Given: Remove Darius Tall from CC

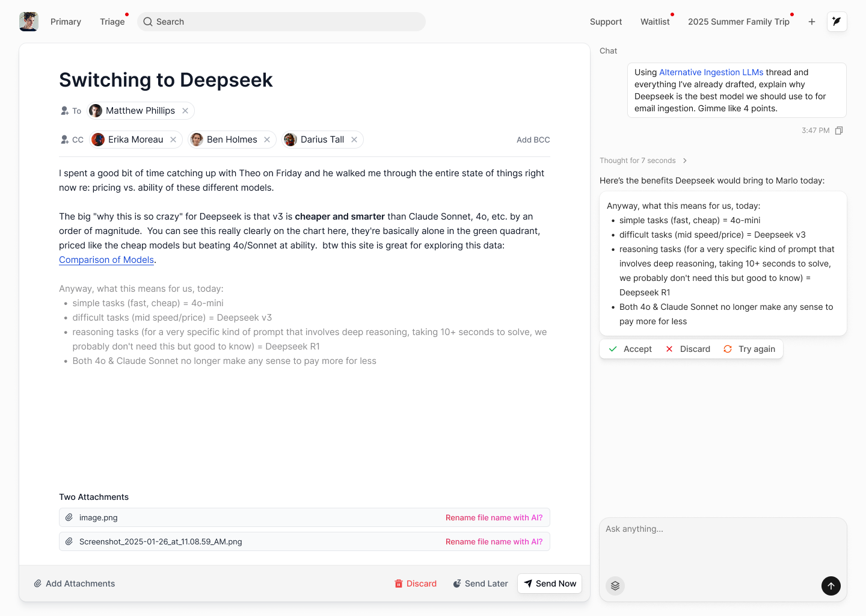Looking at the screenshot, I should [354, 140].
